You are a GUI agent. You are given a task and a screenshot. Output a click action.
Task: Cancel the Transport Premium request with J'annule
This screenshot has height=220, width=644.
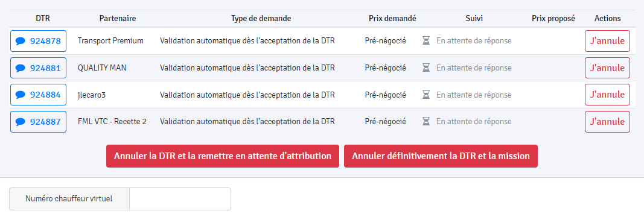tap(607, 41)
